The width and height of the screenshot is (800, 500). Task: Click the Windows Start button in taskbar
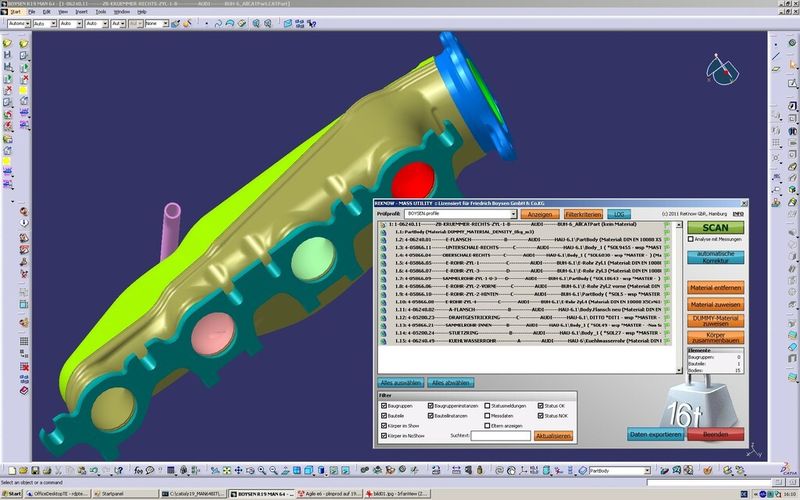12,494
